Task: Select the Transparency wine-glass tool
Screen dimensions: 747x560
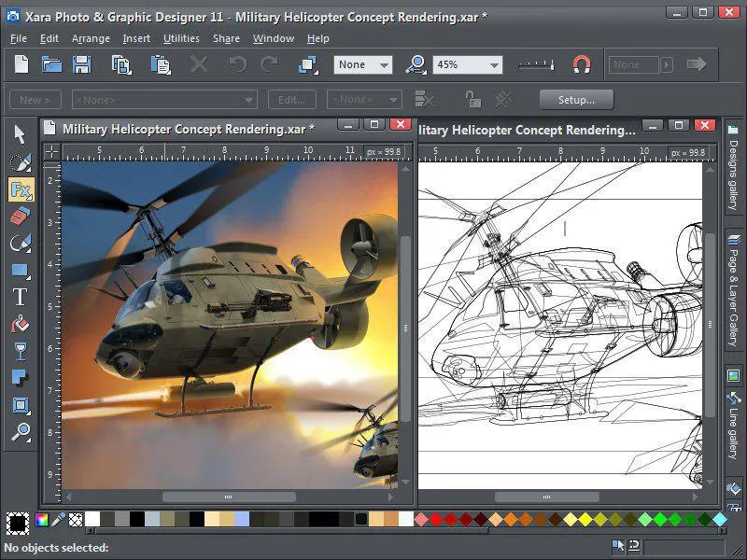Action: point(21,352)
